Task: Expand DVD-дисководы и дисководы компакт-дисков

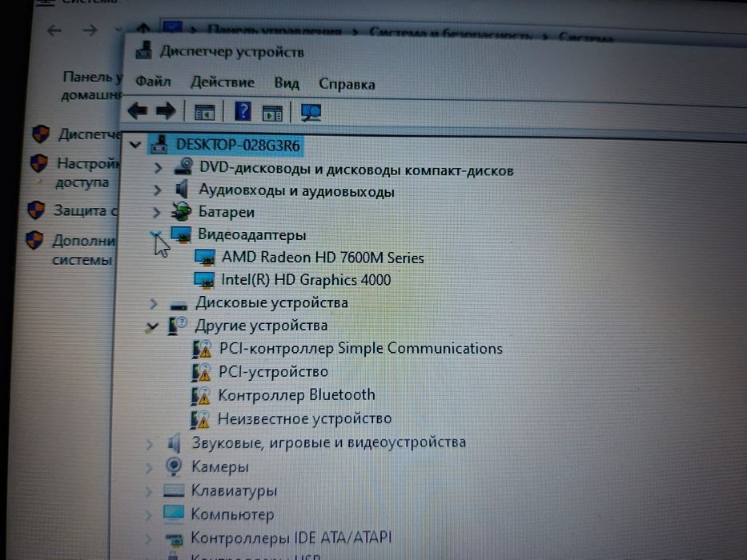Action: pos(158,168)
